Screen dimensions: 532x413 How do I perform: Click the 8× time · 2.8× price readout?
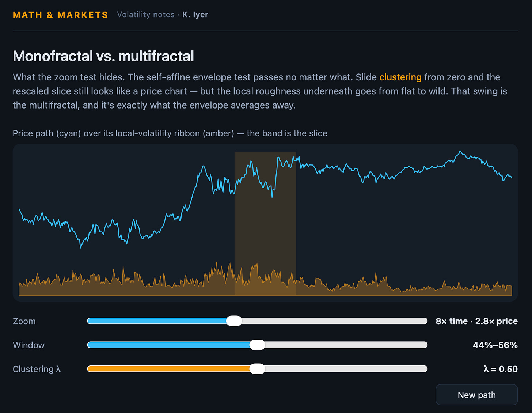(476, 321)
